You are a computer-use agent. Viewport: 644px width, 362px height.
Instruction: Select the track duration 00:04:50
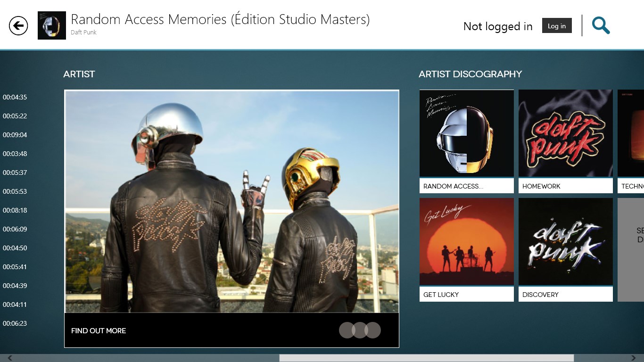tap(15, 248)
